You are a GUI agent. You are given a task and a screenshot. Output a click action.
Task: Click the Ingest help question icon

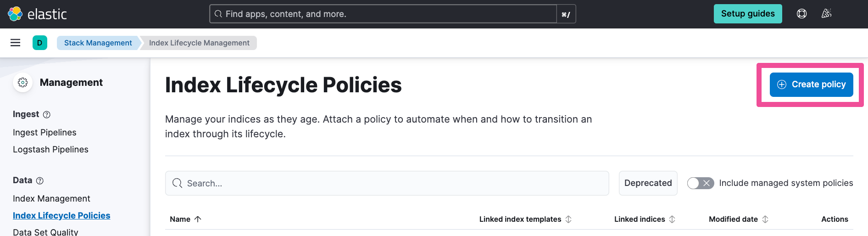[x=47, y=115]
